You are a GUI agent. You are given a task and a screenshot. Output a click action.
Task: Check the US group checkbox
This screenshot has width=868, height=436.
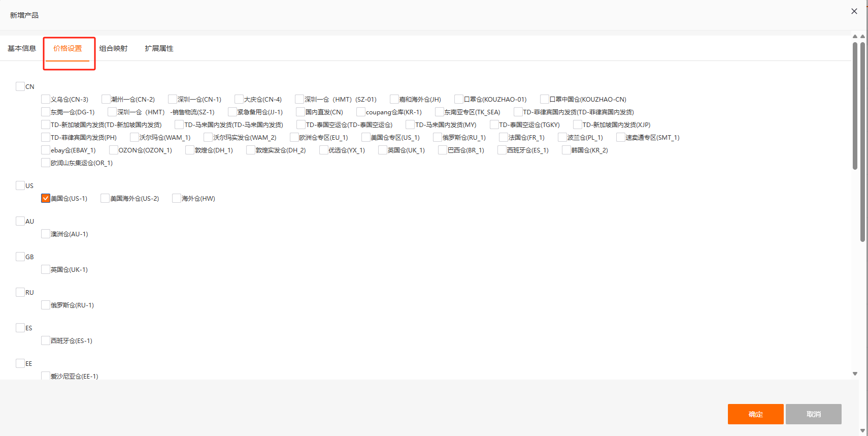[x=20, y=185]
